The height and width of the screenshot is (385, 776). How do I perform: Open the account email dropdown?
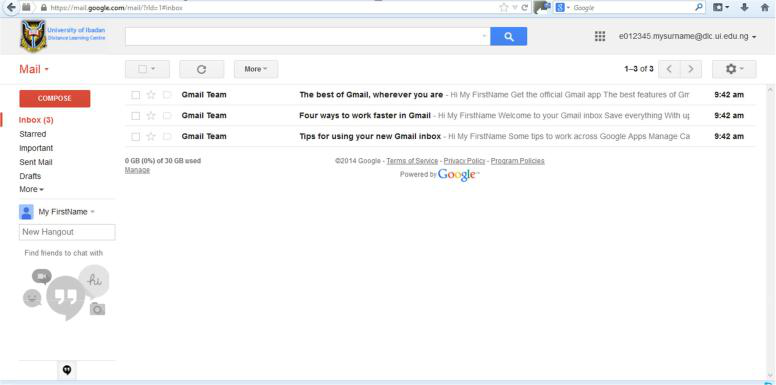point(687,37)
